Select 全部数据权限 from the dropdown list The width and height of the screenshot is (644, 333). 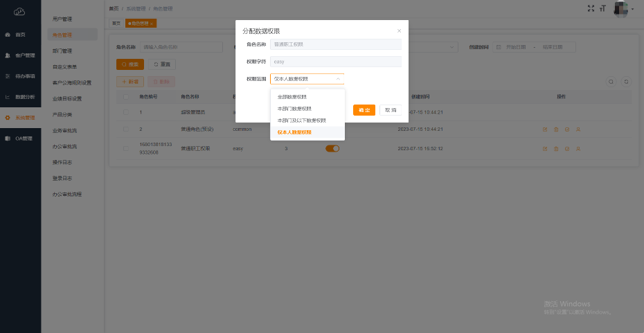click(292, 97)
